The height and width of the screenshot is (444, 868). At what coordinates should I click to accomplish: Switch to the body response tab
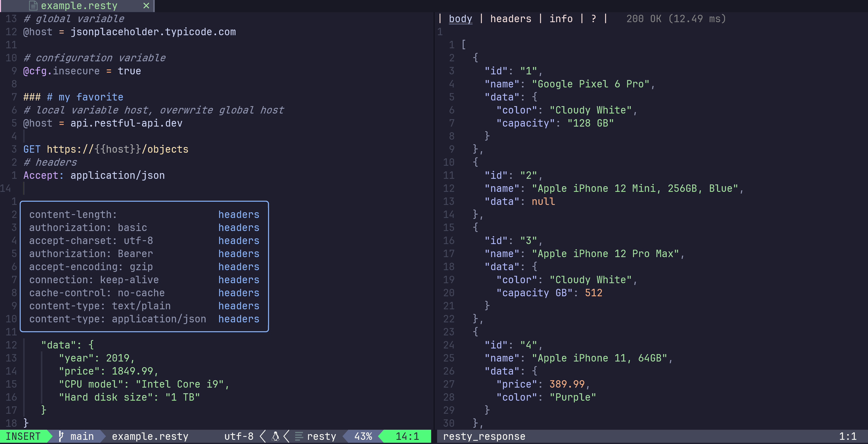pyautogui.click(x=460, y=19)
